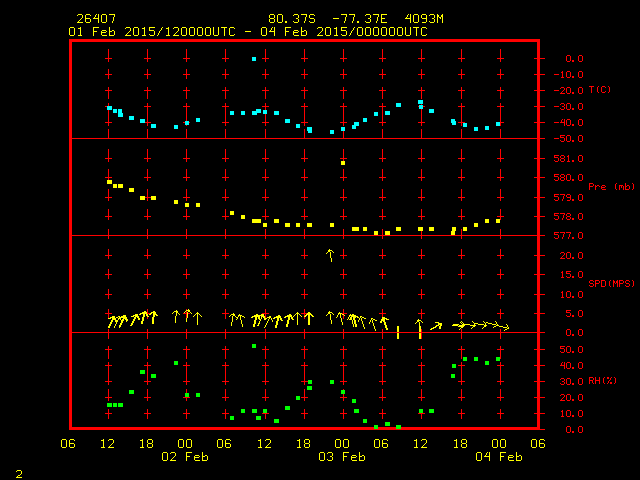
Task: Click the 580.0 pressure tick value
Action: click(x=569, y=178)
